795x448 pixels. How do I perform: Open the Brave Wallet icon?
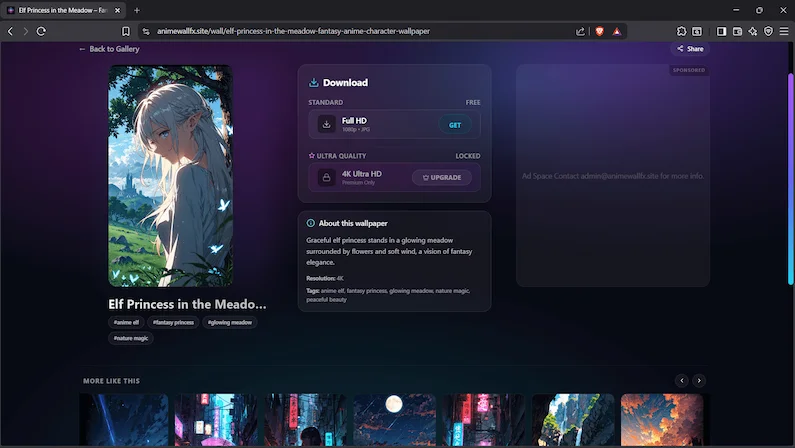pos(737,31)
